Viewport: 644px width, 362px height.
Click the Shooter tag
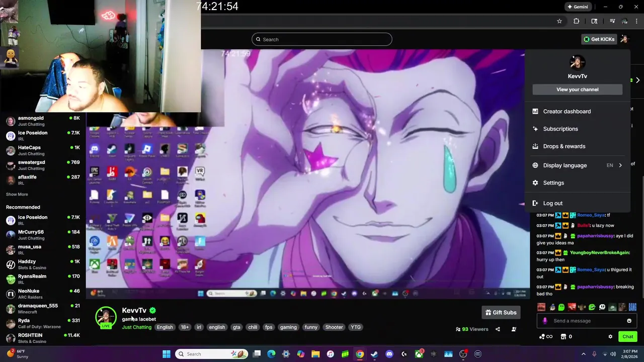(334, 327)
